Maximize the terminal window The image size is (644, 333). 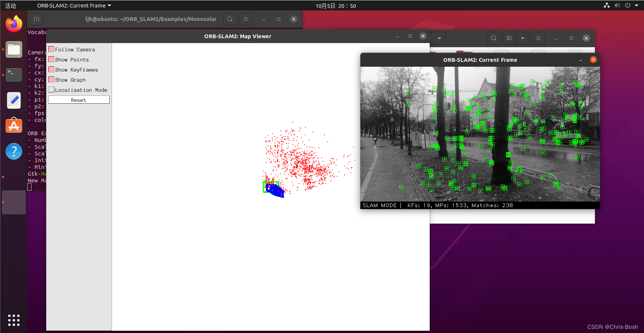pyautogui.click(x=279, y=19)
